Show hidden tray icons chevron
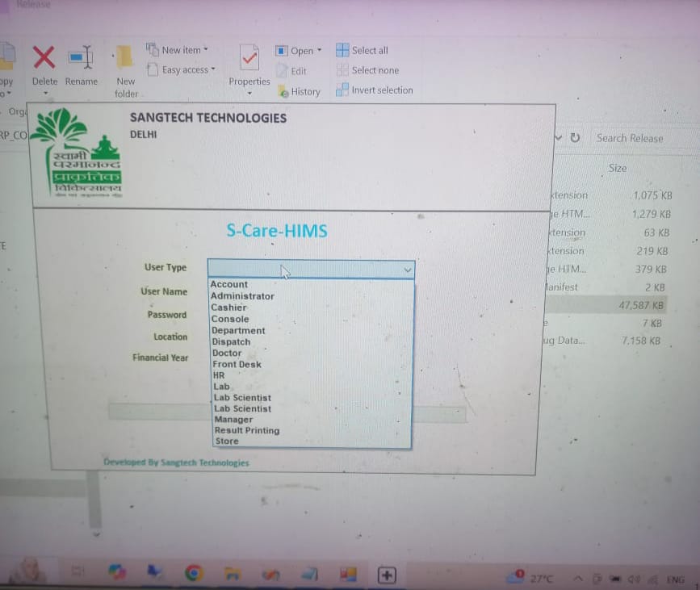This screenshot has height=590, width=700. pyautogui.click(x=577, y=579)
